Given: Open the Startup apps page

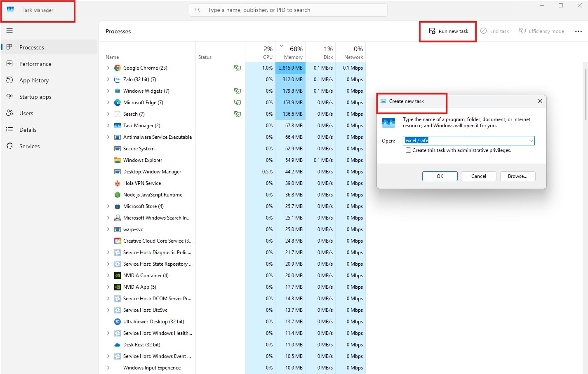Looking at the screenshot, I should point(35,97).
